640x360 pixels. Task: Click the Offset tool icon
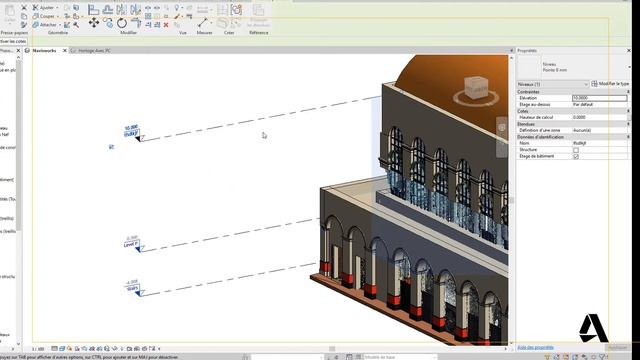(108, 9)
